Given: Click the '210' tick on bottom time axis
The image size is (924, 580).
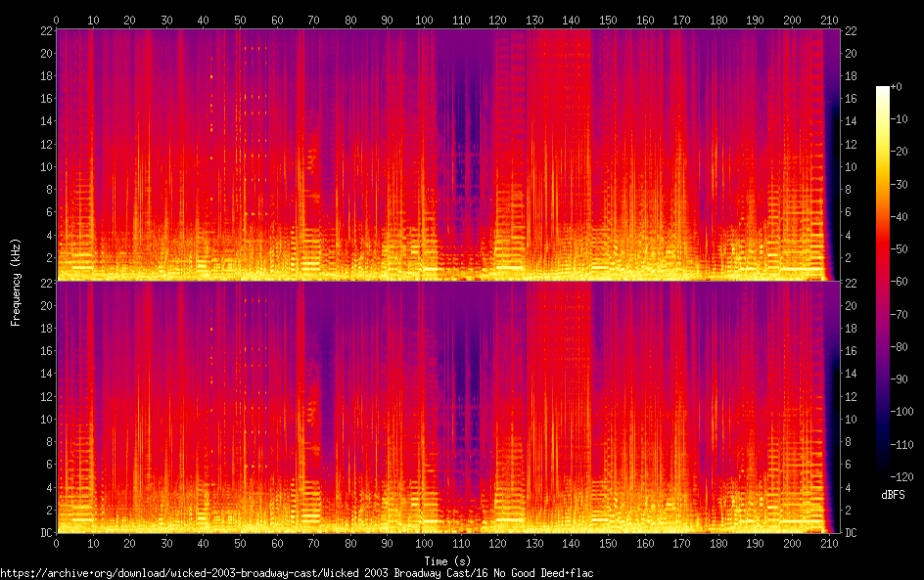Looking at the screenshot, I should click(x=829, y=544).
